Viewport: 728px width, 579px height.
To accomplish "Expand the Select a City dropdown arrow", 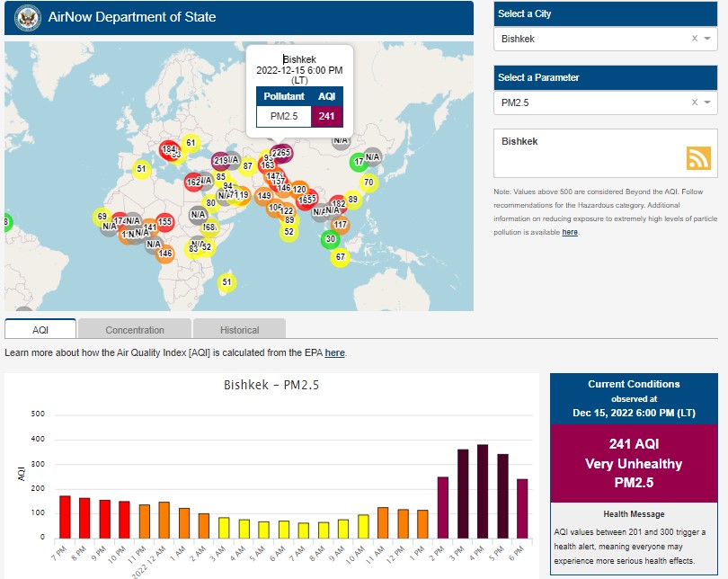I will click(707, 39).
